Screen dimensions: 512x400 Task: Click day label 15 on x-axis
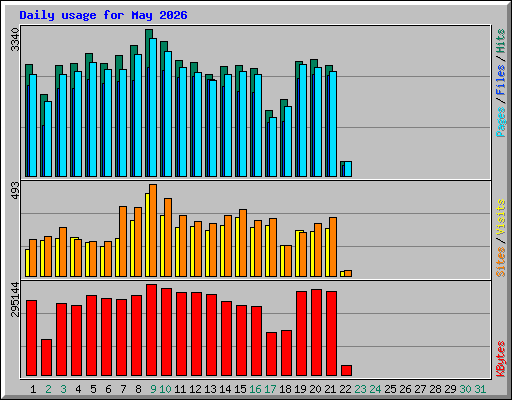click(x=240, y=389)
